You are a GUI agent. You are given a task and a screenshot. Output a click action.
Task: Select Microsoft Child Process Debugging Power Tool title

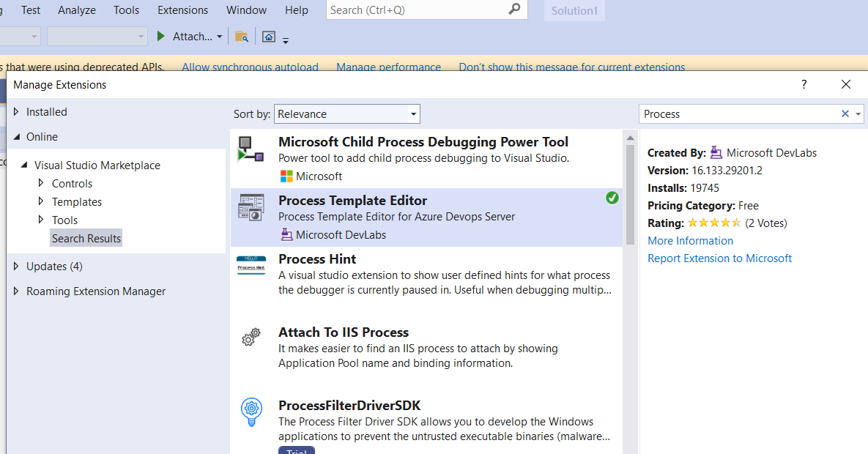[x=423, y=142]
